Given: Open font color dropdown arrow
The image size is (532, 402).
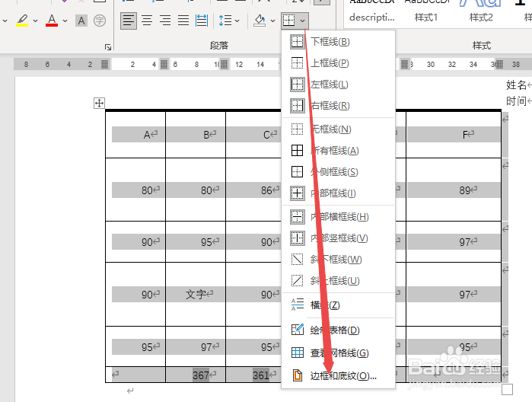Looking at the screenshot, I should coord(65,21).
